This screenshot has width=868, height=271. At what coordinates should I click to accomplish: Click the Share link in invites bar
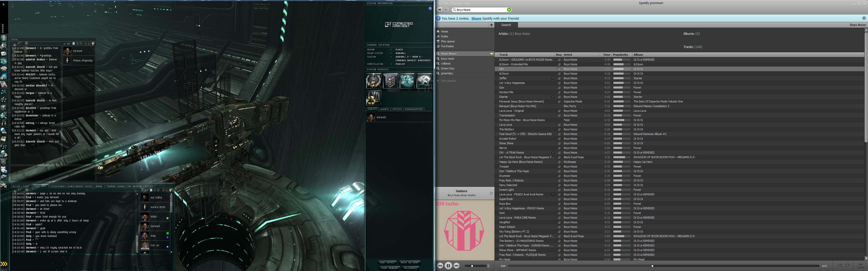tap(476, 19)
